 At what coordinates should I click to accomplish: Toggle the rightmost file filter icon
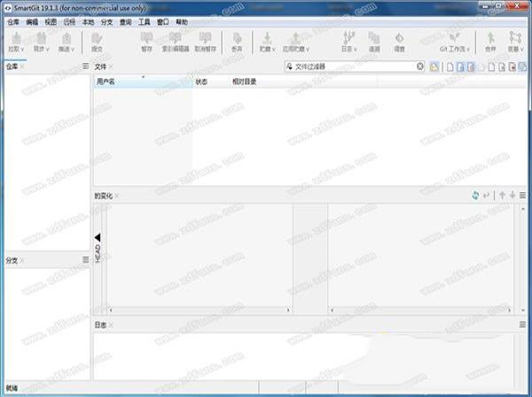click(522, 66)
